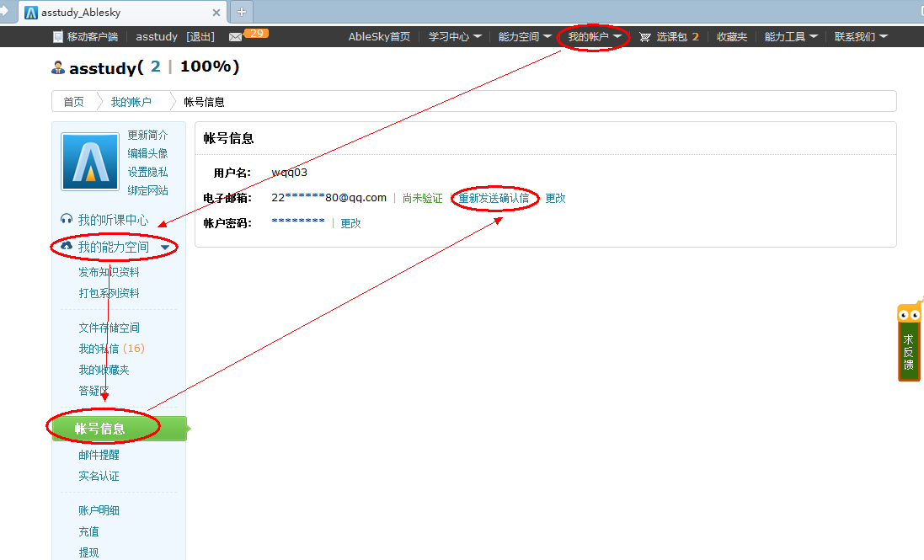Open the 学习中心 dropdown menu
Image resolution: width=924 pixels, height=560 pixels.
pos(455,37)
